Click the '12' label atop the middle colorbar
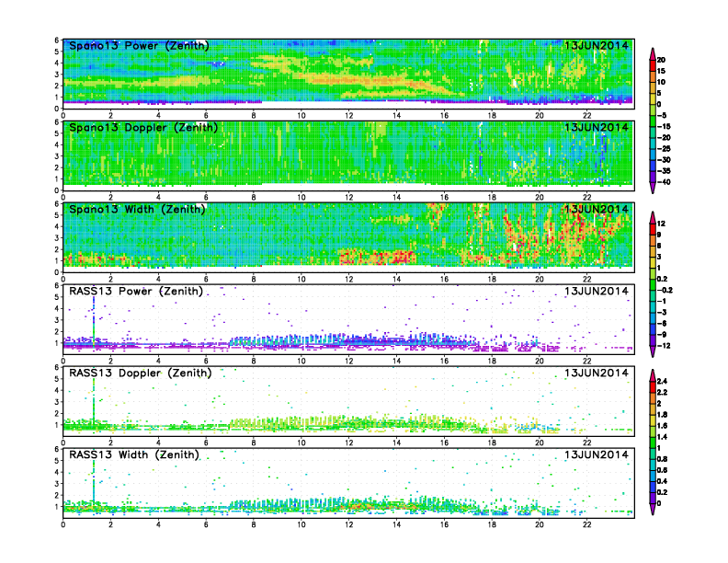The width and height of the screenshot is (728, 563). click(661, 224)
